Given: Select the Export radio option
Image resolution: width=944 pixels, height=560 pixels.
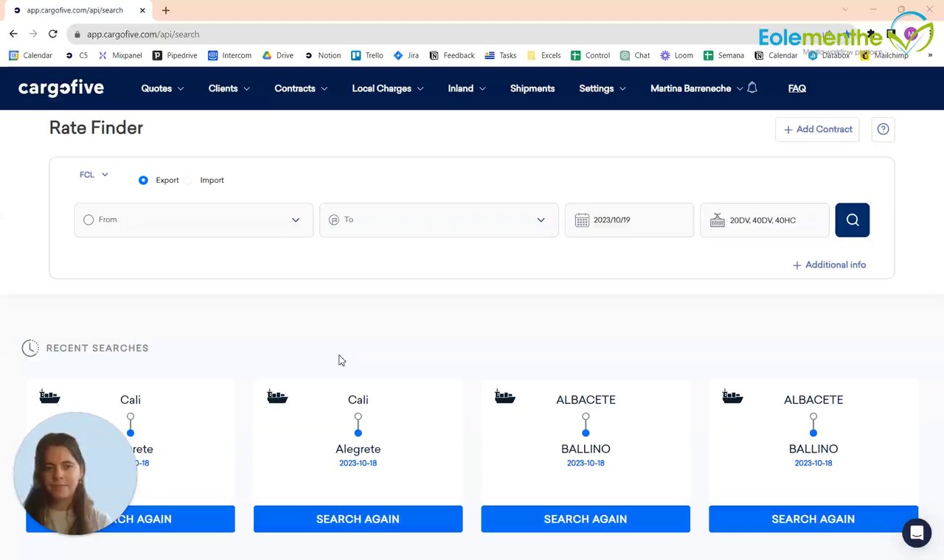Looking at the screenshot, I should 143,180.
